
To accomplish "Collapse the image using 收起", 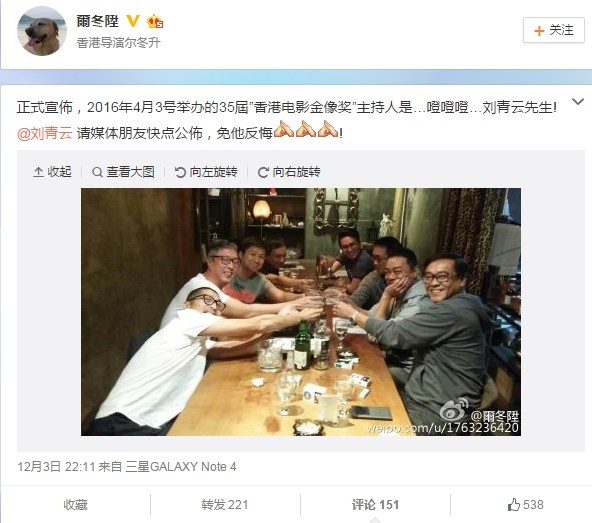I will point(52,172).
